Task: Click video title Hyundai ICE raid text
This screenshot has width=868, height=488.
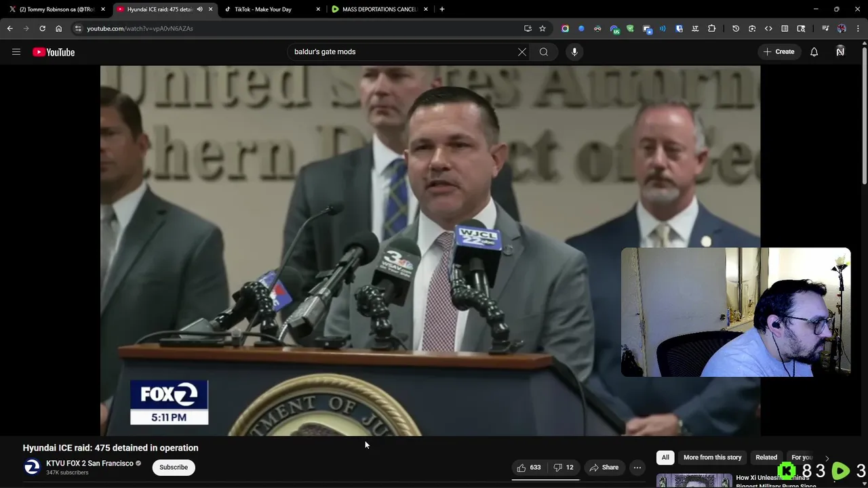Action: [x=111, y=448]
